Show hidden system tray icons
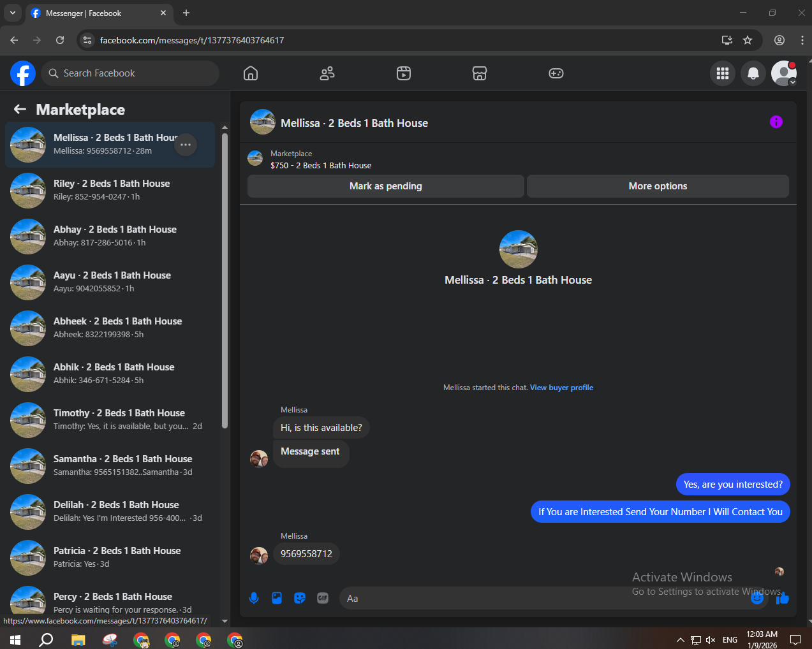 pos(680,639)
